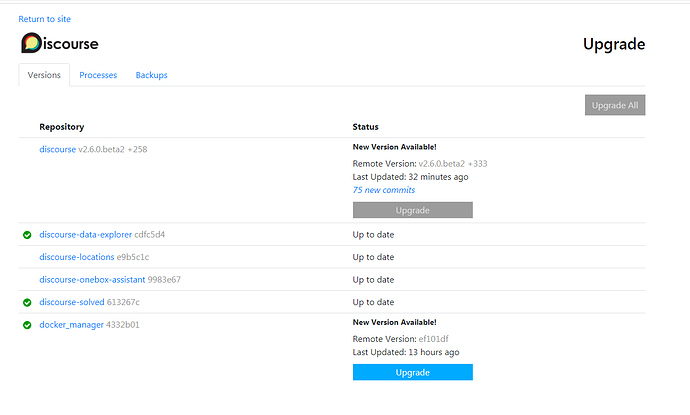This screenshot has width=690, height=415.
Task: Click the Last Updated: 13 hours ago text
Action: pos(406,352)
